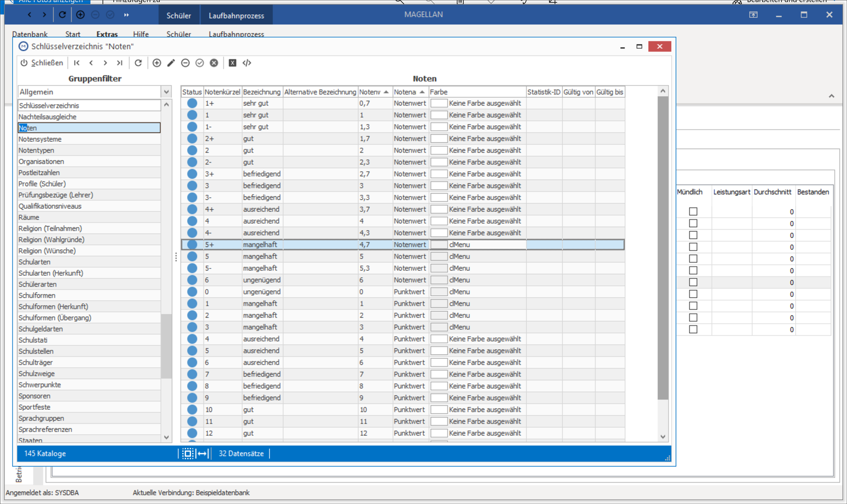Click ribbon display options icon
The image size is (847, 504).
point(753,15)
